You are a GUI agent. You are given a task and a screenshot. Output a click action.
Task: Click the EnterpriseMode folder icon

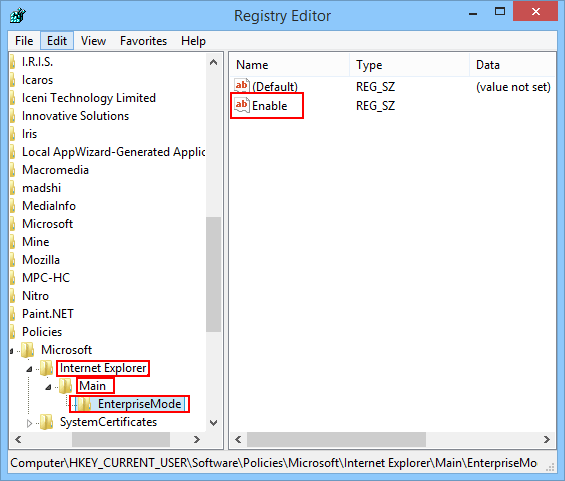click(x=85, y=404)
